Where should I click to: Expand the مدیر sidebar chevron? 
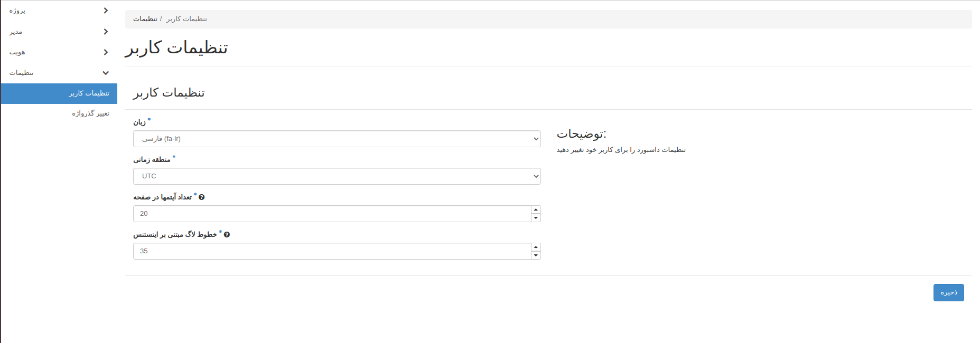(106, 32)
